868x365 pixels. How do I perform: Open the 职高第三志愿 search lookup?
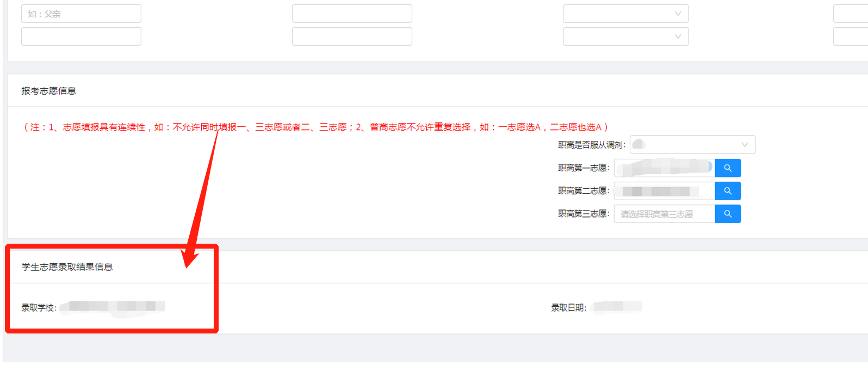[728, 214]
